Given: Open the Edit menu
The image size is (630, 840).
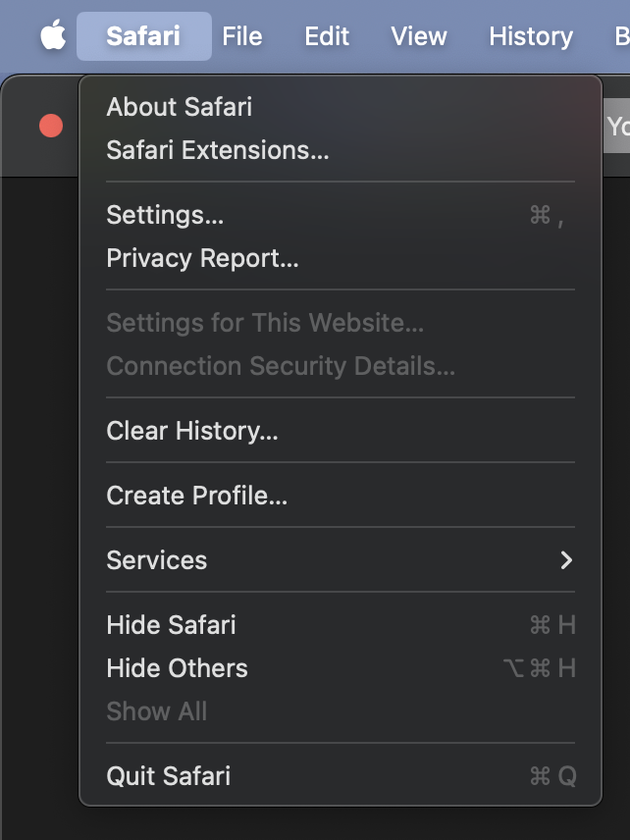Looking at the screenshot, I should pyautogui.click(x=327, y=36).
